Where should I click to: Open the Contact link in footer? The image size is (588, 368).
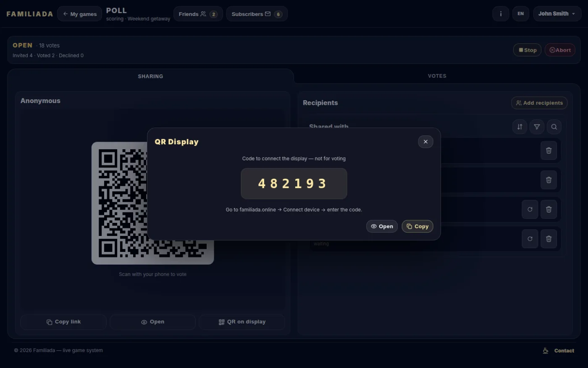click(564, 351)
